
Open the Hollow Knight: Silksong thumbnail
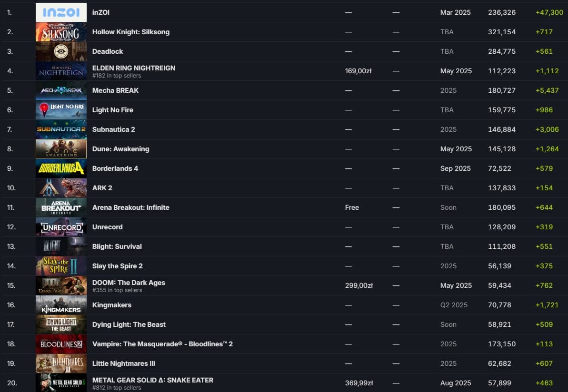61,32
